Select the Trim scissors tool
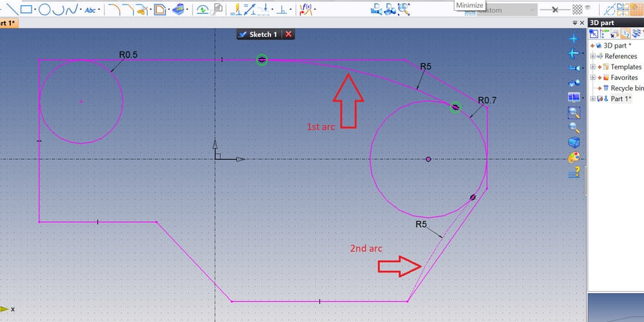Viewport: 644px width, 322px height. pos(142,10)
